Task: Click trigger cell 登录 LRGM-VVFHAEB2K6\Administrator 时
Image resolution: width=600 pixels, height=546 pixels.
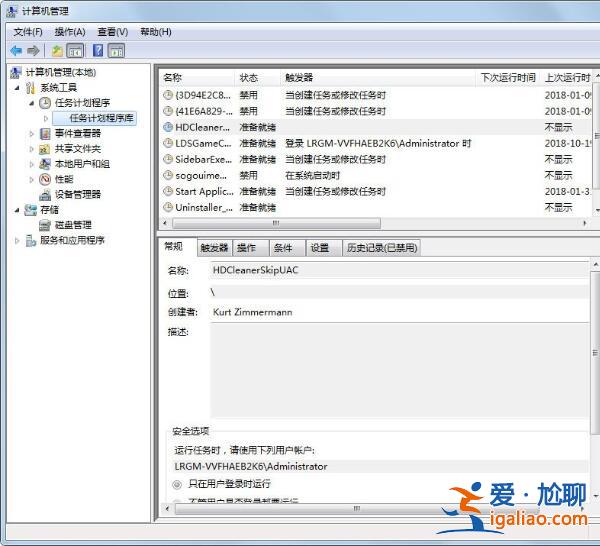Action: [x=378, y=143]
